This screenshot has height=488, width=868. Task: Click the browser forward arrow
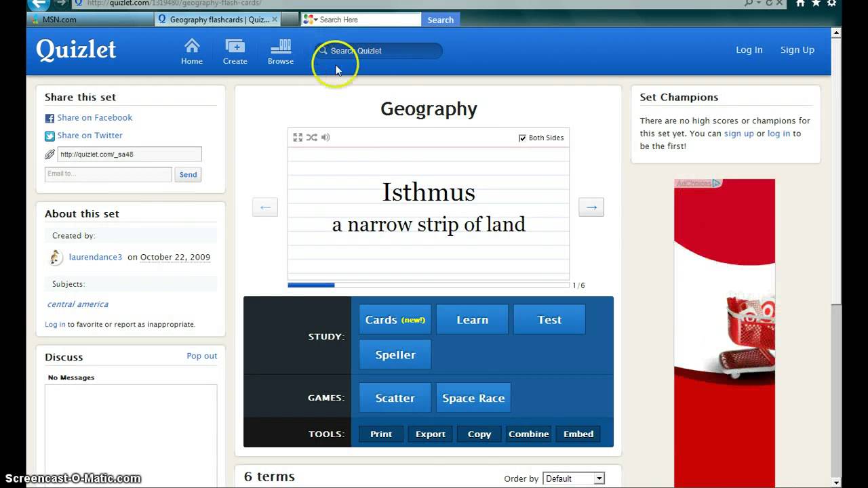pos(61,3)
